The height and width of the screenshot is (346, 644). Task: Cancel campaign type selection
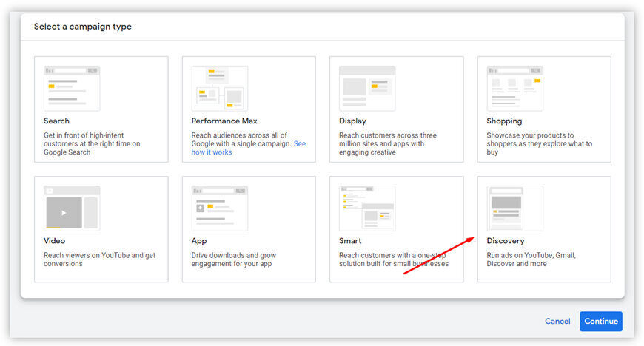(557, 321)
